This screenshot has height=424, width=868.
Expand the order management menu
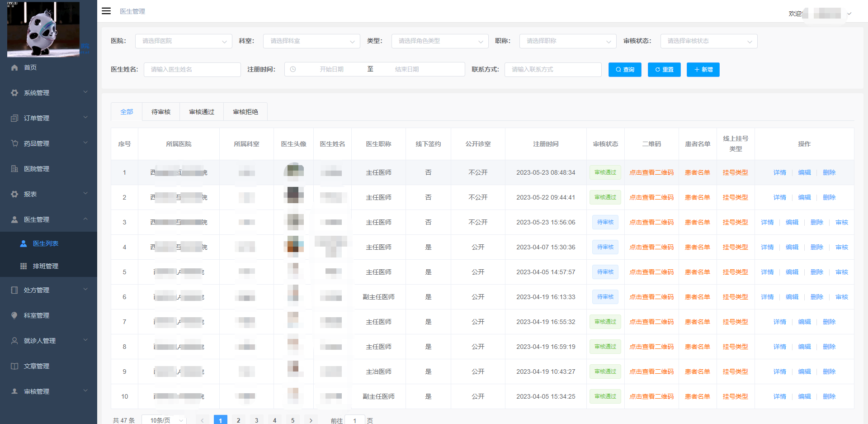pos(48,118)
